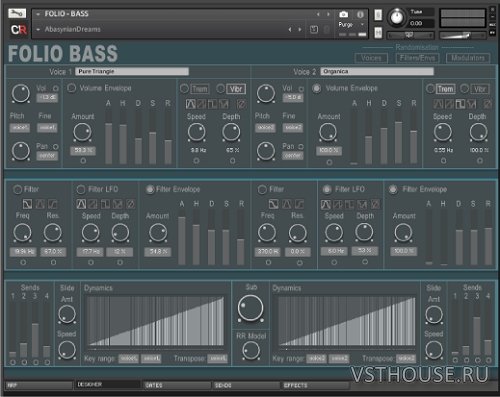The width and height of the screenshot is (500, 397).
Task: Click the Tune knob
Action: pyautogui.click(x=396, y=17)
